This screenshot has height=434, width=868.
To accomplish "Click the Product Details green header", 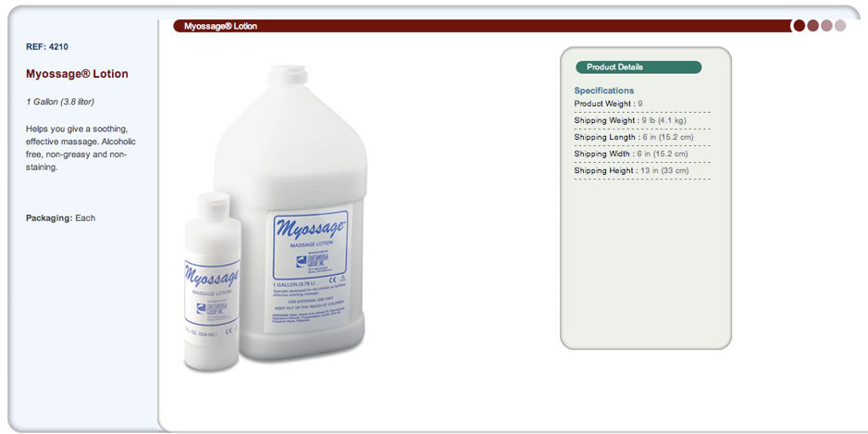I will (639, 67).
